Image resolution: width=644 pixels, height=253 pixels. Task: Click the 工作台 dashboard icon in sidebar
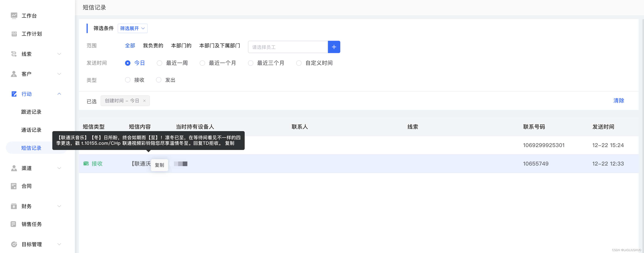pyautogui.click(x=14, y=16)
